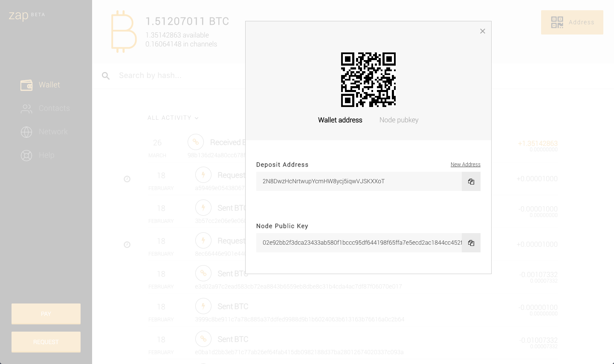Screen dimensions: 614x364
Task: Expand the ALL ACTIVITY filter dropdown
Action: click(173, 118)
